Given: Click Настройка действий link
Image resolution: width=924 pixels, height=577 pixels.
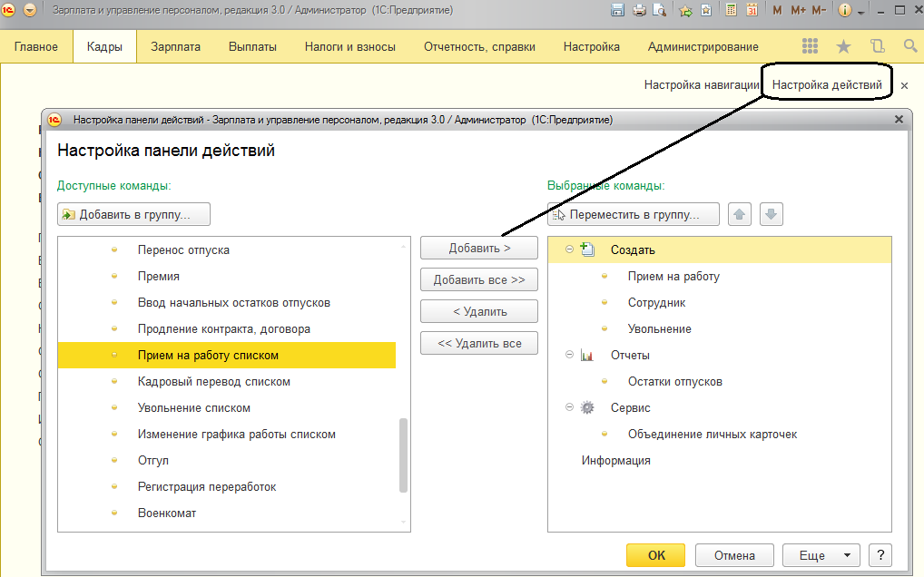Looking at the screenshot, I should pos(827,84).
